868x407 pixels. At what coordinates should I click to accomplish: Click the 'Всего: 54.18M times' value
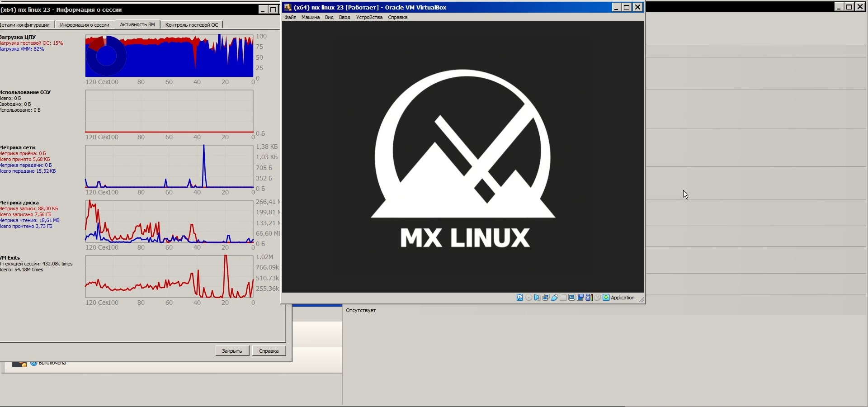click(x=22, y=270)
